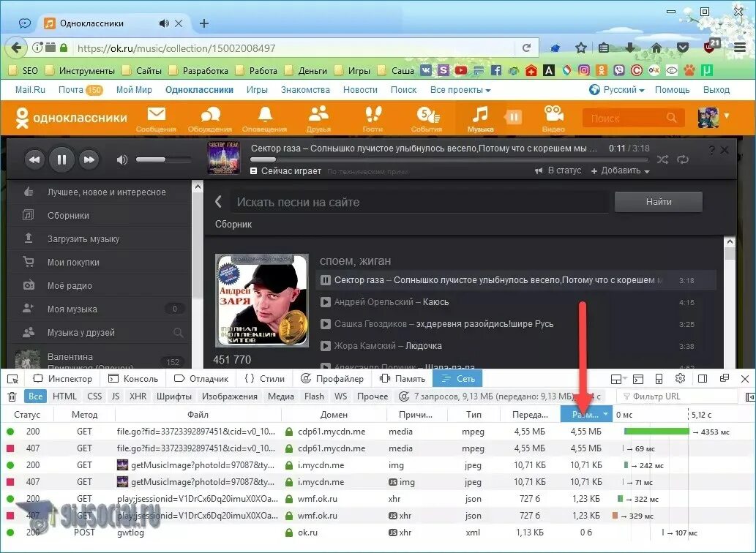Pause playback in the music player
756x553 pixels.
pos(61,159)
